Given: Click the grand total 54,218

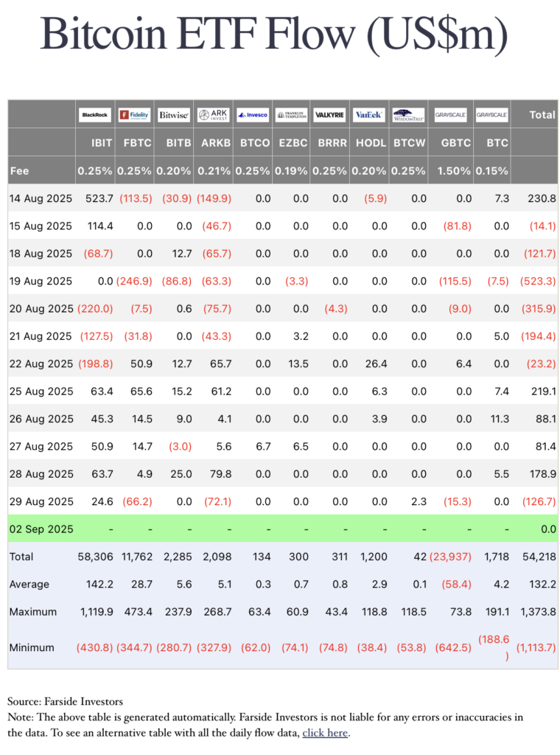Looking at the screenshot, I should coord(539,557).
